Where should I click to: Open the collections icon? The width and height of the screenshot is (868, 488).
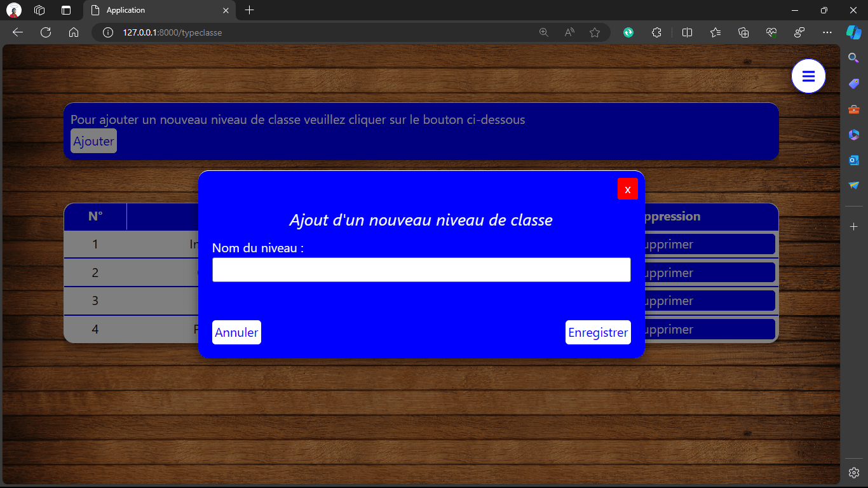pos(743,32)
